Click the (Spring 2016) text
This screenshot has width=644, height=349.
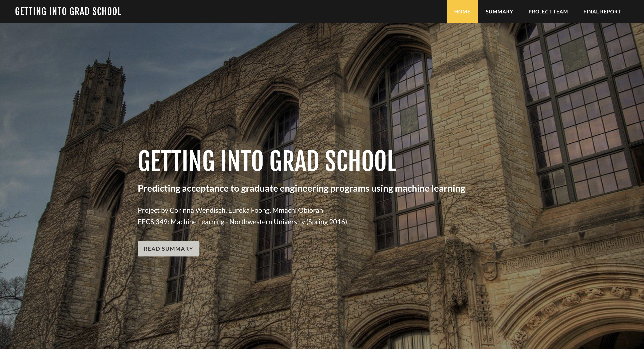(x=326, y=222)
